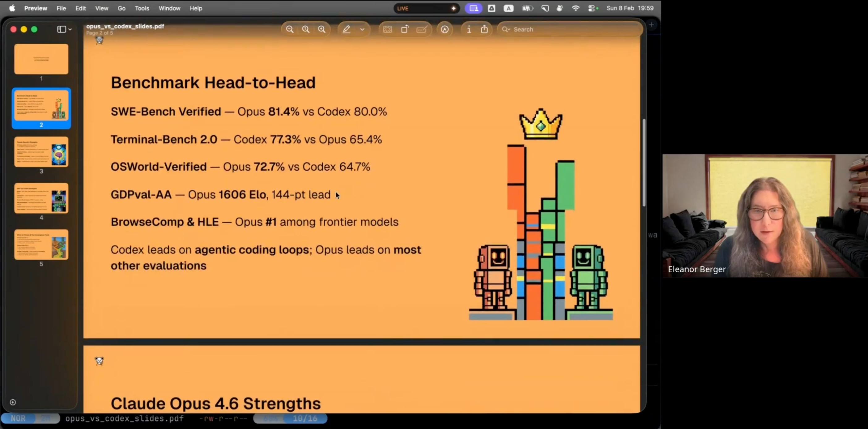
Task: Select page 5 thumbnail in sidebar
Action: [41, 245]
